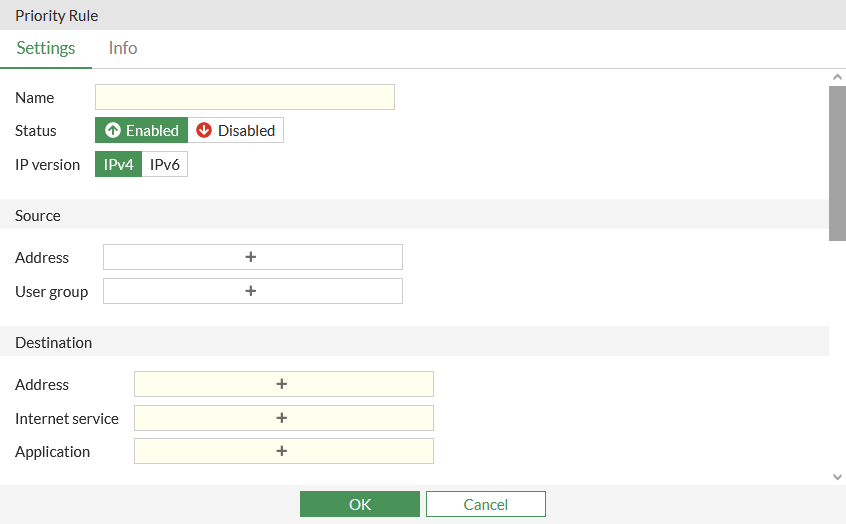This screenshot has width=846, height=524.
Task: Click the Source section header
Action: (38, 215)
